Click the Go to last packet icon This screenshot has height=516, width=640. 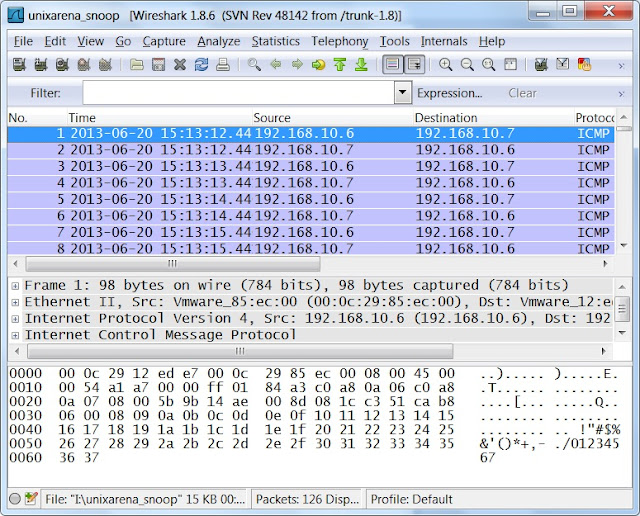point(361,64)
